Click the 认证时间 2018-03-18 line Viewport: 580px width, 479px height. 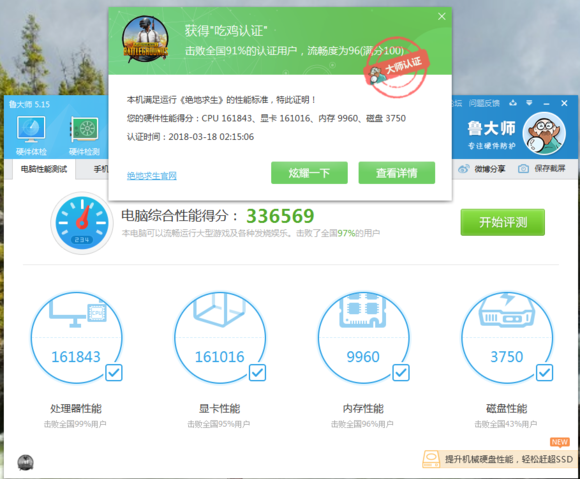pos(190,137)
